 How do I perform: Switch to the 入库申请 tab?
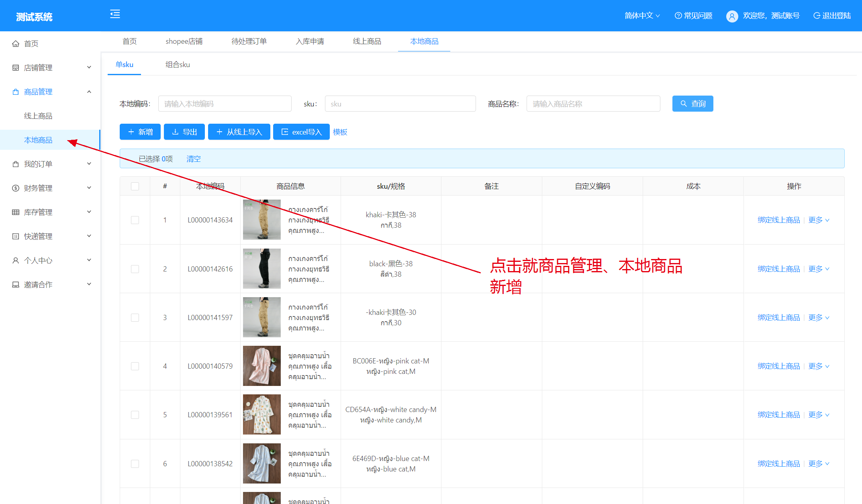click(310, 41)
